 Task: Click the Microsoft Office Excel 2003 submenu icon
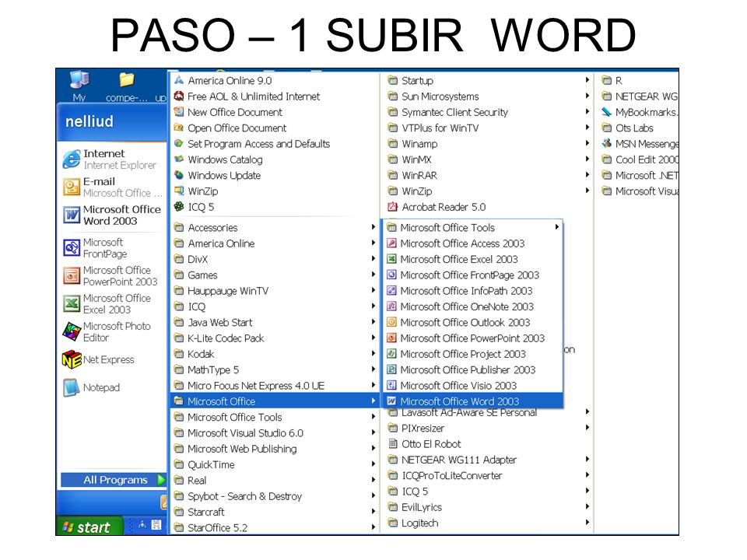[x=391, y=259]
